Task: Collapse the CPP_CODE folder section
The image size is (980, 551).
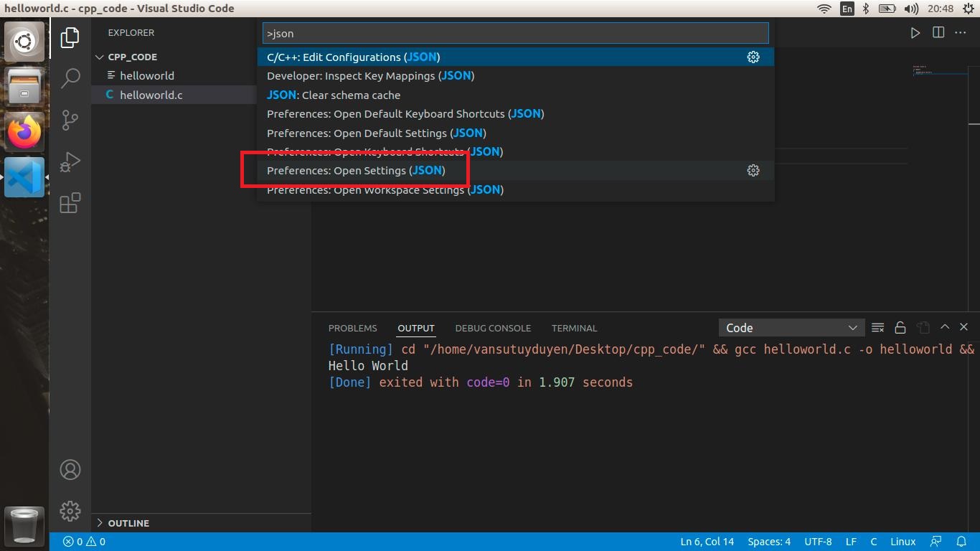Action: point(201,57)
